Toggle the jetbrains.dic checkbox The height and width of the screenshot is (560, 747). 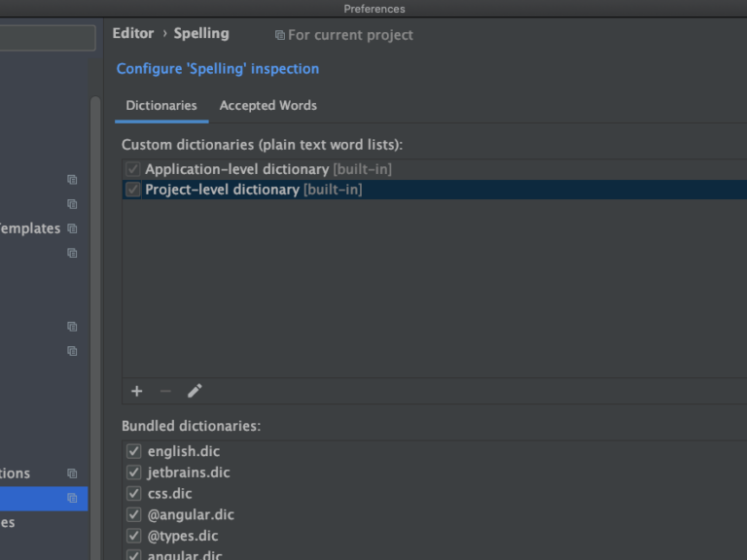(x=134, y=472)
